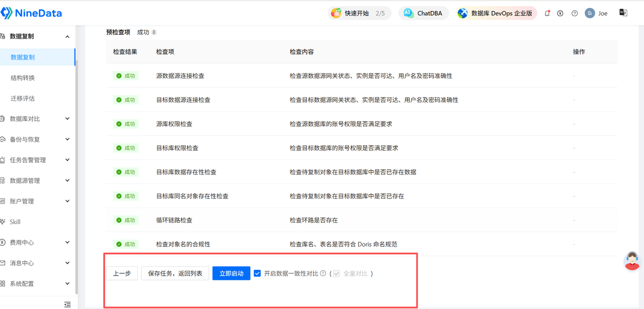644x309 pixels.
Task: Expand the 账户管理 menu chevron
Action: coord(67,201)
